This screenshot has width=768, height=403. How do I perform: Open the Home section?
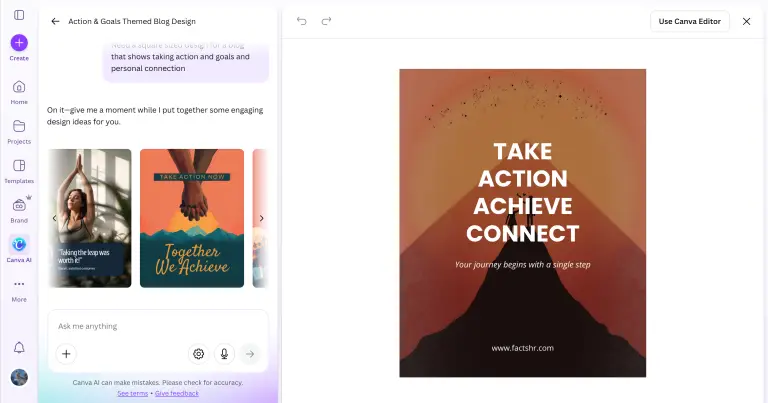19,87
